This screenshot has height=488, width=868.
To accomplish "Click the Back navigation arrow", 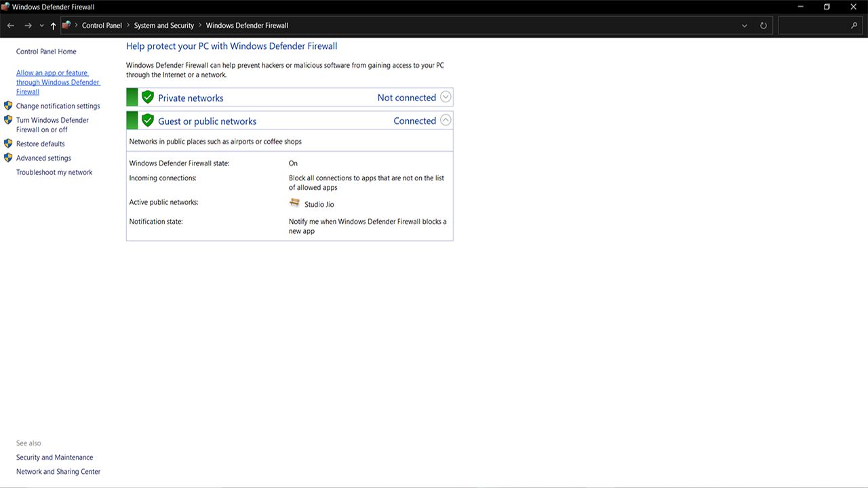I will point(11,26).
